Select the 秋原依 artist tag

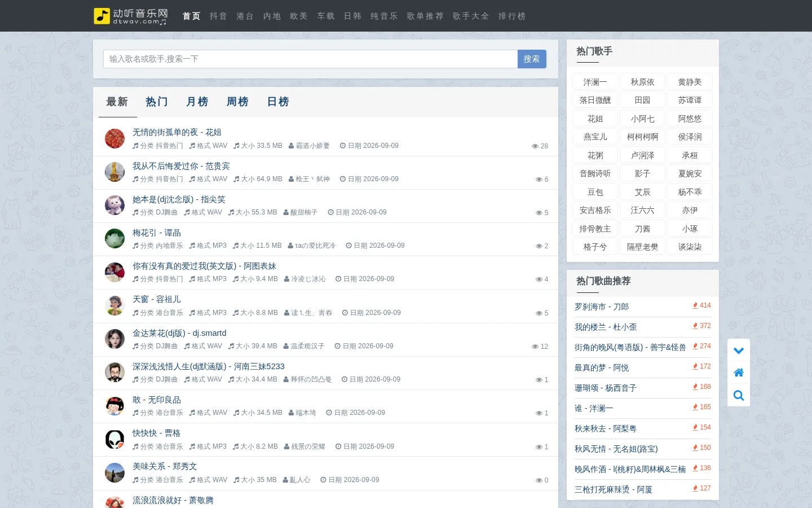pyautogui.click(x=643, y=82)
